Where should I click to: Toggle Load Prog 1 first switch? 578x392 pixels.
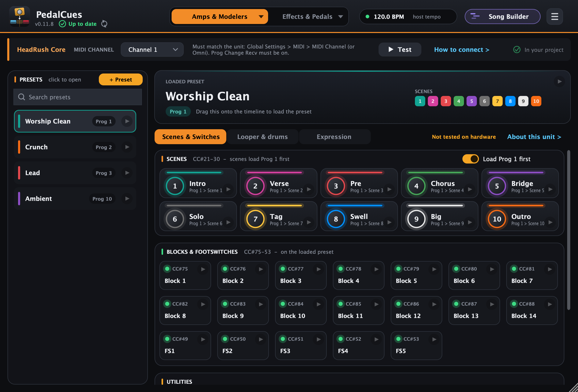(470, 159)
